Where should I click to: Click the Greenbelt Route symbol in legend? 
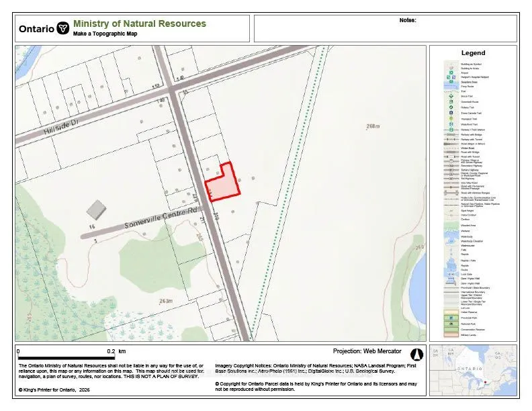(x=451, y=101)
